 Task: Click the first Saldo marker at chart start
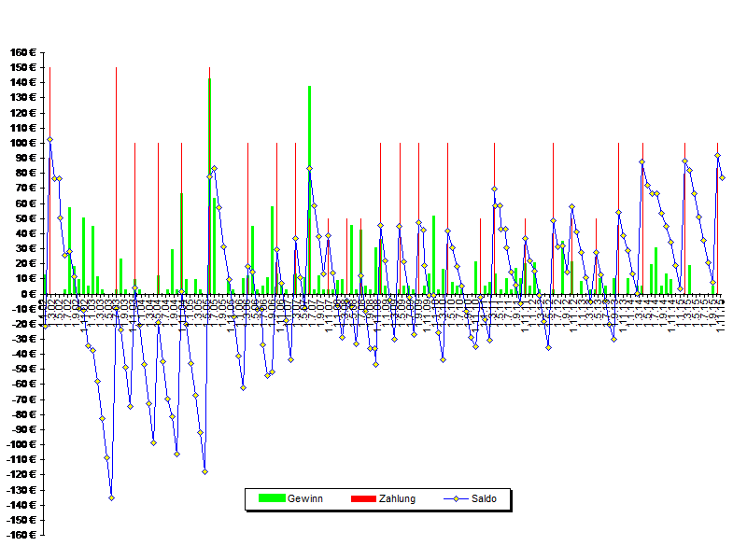point(45,326)
